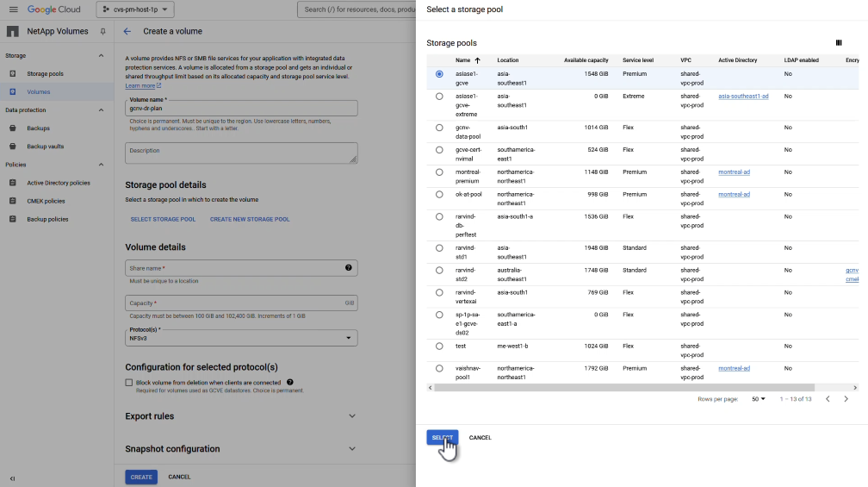Expand the Export rules section
Screen dimensions: 868x487
[x=351, y=416]
